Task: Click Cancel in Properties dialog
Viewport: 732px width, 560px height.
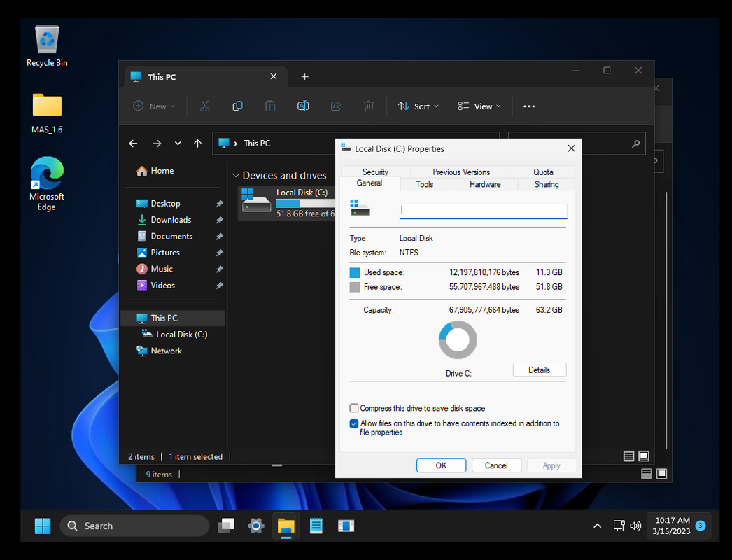Action: pyautogui.click(x=496, y=465)
